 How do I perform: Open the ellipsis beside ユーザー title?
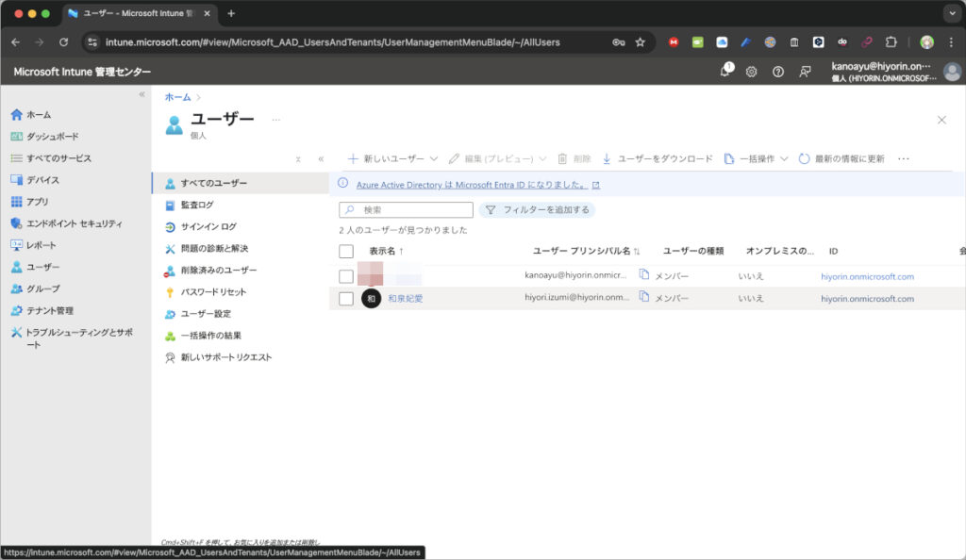point(276,120)
